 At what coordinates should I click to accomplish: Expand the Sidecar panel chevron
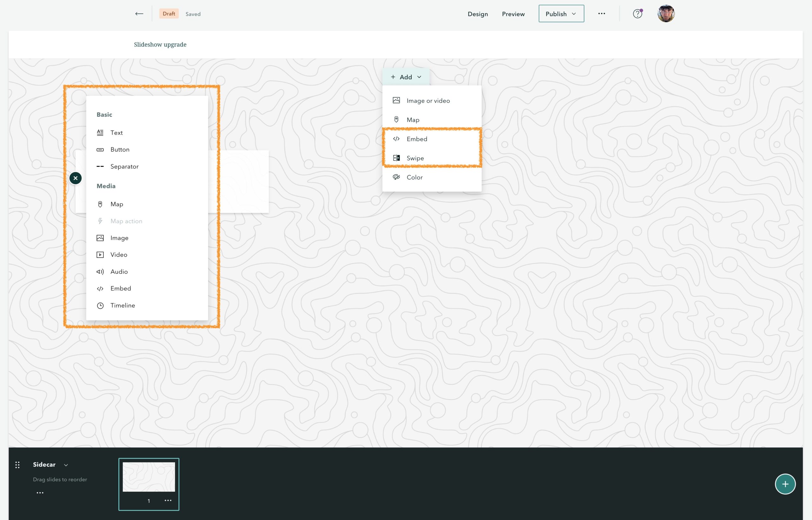(66, 464)
